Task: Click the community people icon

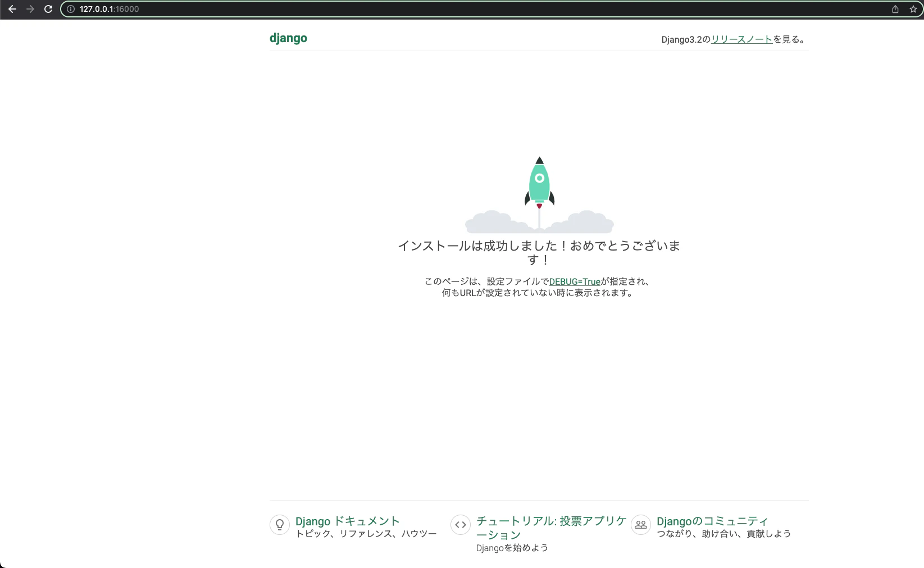Action: pyautogui.click(x=640, y=525)
